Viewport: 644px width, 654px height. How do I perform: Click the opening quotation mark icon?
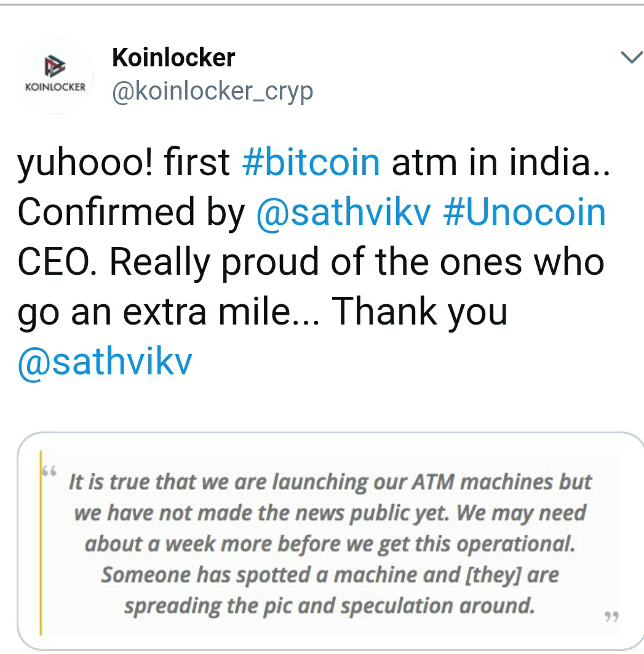coord(49,472)
